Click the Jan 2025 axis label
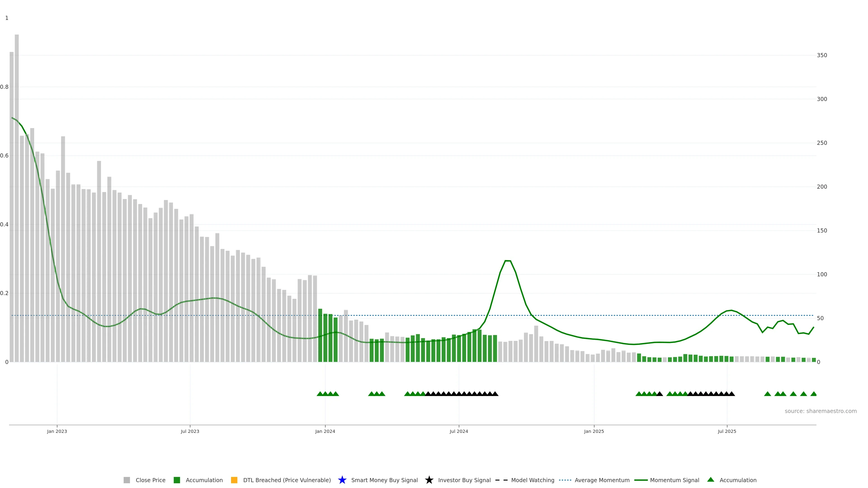 pos(594,431)
